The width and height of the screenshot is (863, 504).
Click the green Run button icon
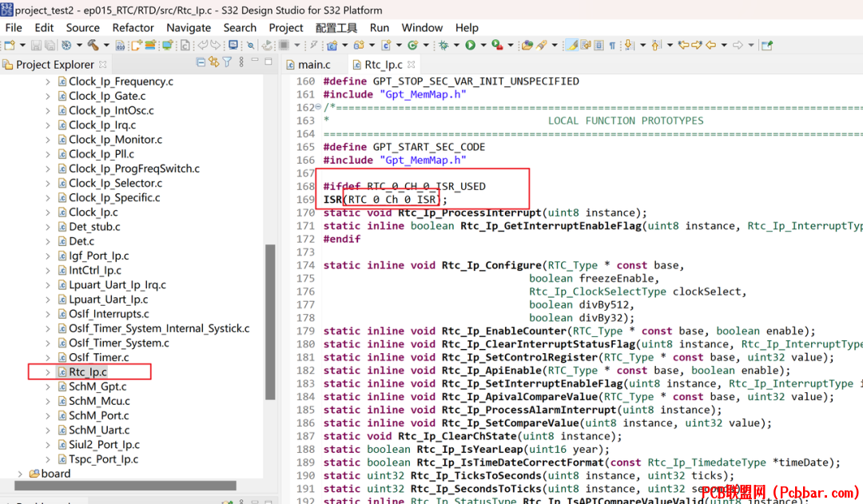pyautogui.click(x=471, y=45)
